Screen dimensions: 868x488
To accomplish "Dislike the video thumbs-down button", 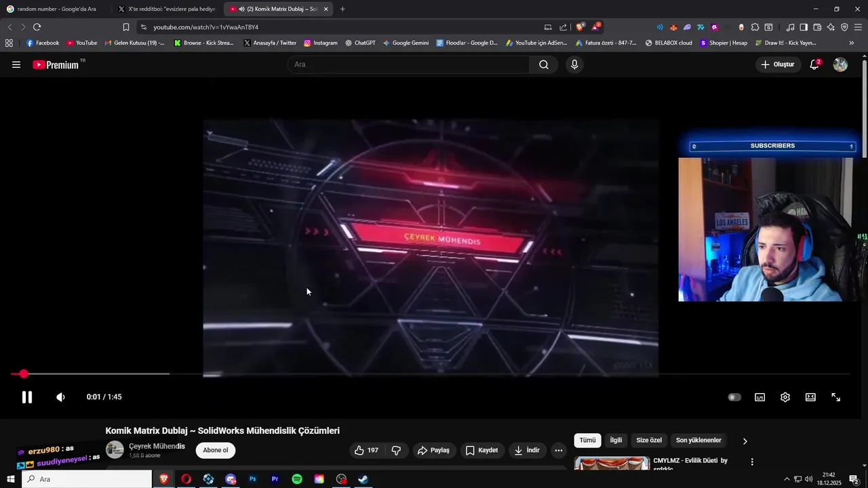I will [x=396, y=450].
